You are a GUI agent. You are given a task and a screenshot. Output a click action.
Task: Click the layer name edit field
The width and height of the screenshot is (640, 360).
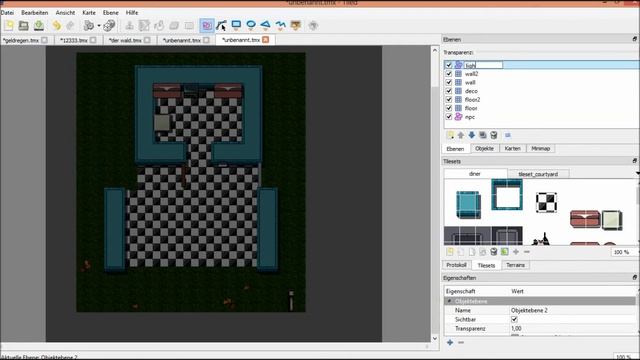[x=484, y=65]
